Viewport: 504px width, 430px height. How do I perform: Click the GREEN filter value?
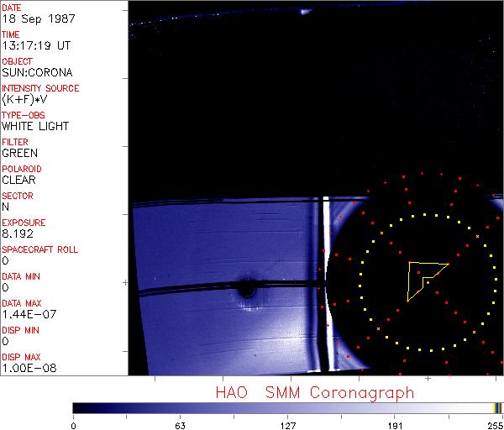coord(19,153)
